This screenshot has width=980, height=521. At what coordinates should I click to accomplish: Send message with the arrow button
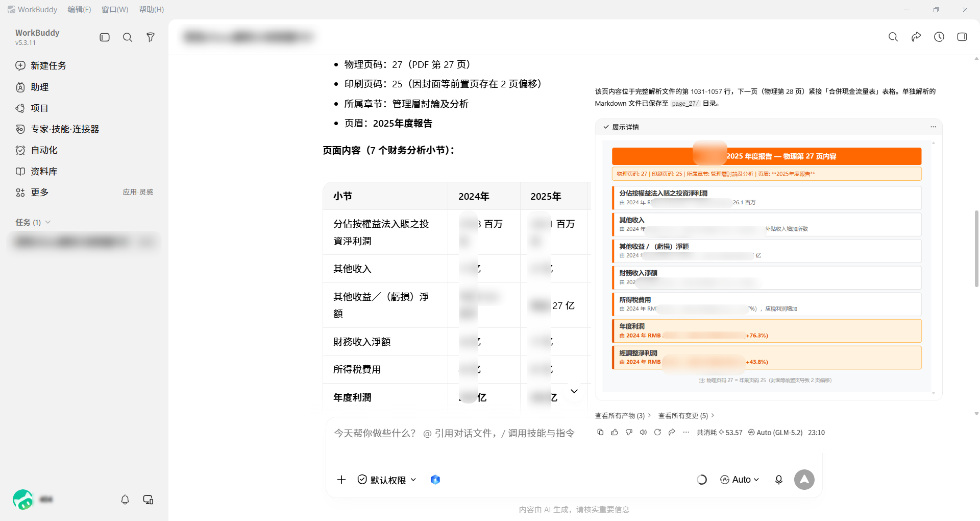pyautogui.click(x=804, y=480)
